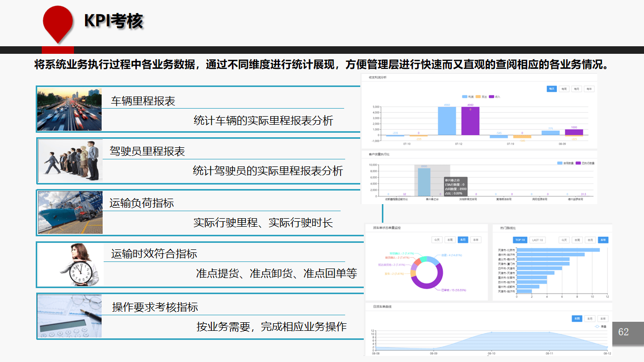Click the text 统计驾驶员的实际里程报表分析

pyautogui.click(x=268, y=171)
